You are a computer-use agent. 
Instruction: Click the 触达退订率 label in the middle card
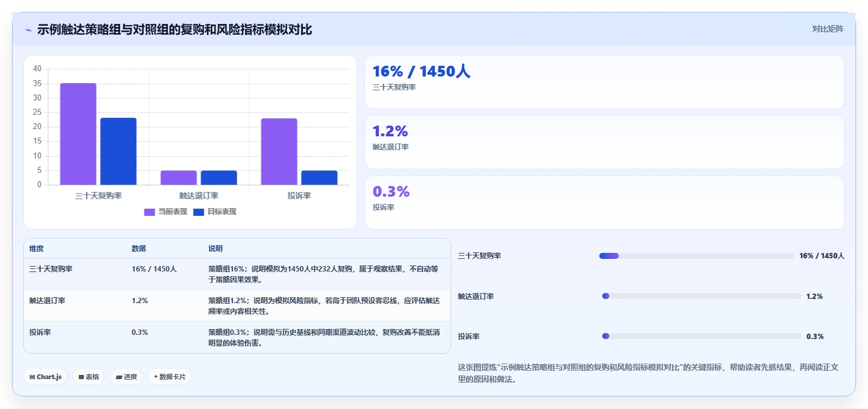point(391,147)
